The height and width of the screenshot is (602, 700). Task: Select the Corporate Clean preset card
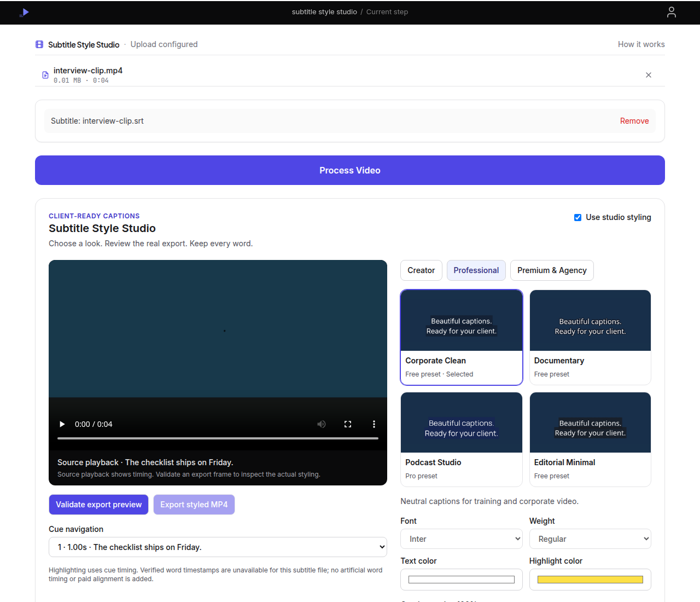coord(462,337)
